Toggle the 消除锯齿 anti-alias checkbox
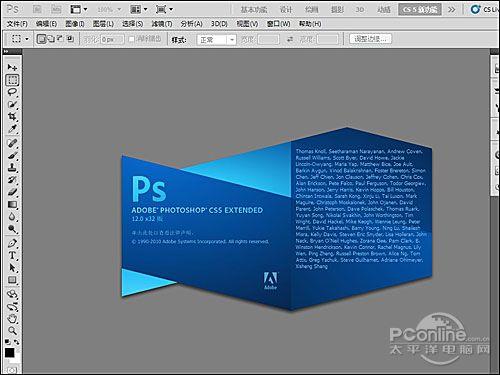This screenshot has width=500, height=375. [131, 39]
